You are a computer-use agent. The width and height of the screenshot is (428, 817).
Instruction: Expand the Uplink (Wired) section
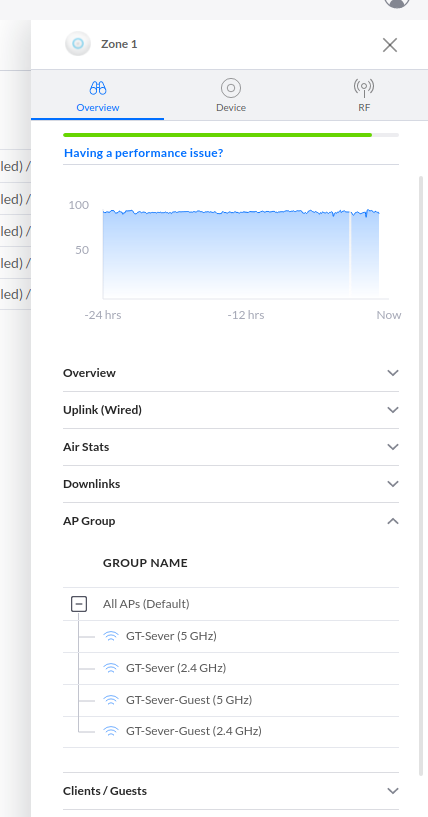[231, 410]
